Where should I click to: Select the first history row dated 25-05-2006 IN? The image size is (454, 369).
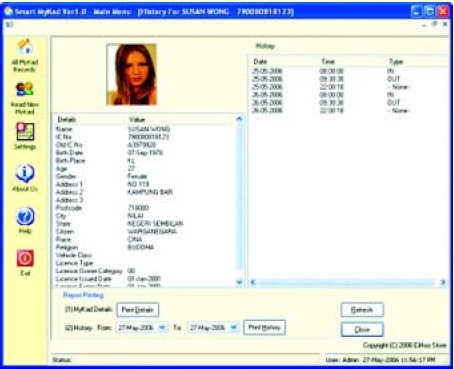(348, 71)
